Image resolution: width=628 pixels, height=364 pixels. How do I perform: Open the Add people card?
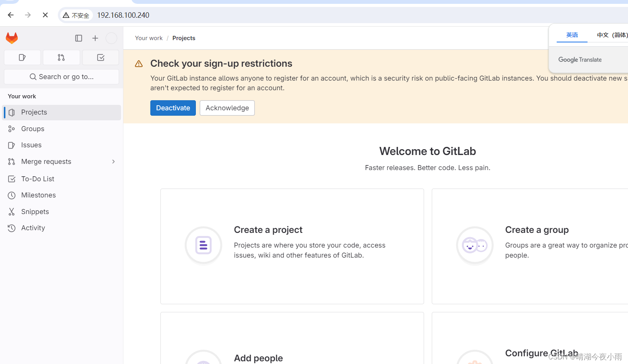click(x=292, y=338)
